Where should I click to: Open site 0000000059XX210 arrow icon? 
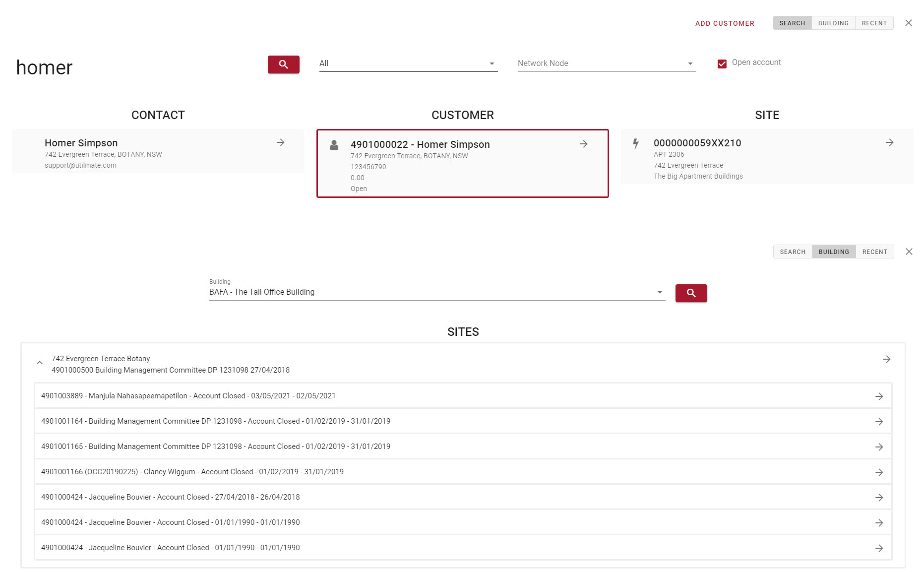[x=890, y=142]
